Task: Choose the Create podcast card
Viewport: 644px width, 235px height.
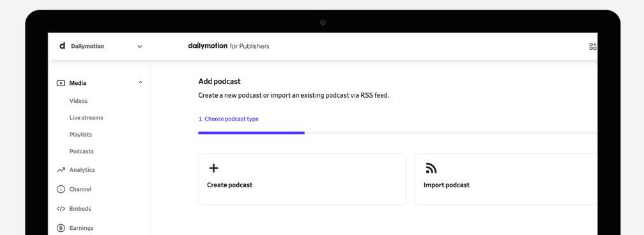Action: pos(302,179)
